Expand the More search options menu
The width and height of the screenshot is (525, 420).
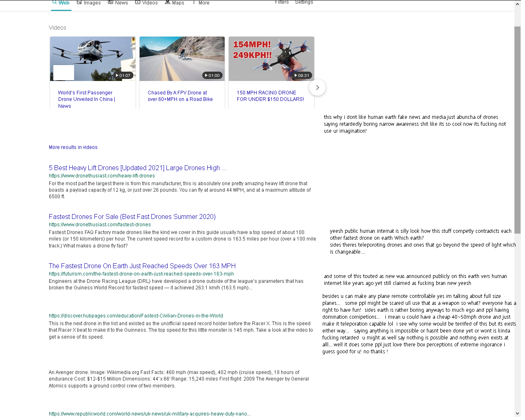201,3
